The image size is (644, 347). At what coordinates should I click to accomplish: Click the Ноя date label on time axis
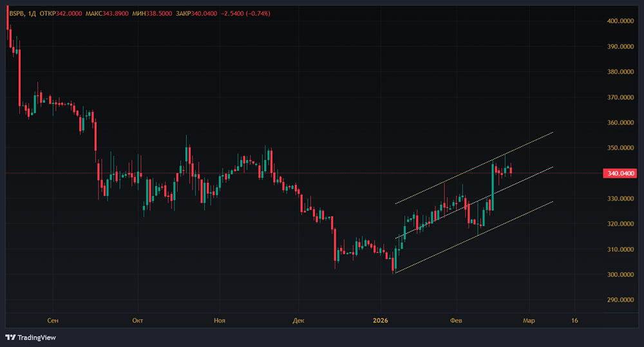[220, 321]
